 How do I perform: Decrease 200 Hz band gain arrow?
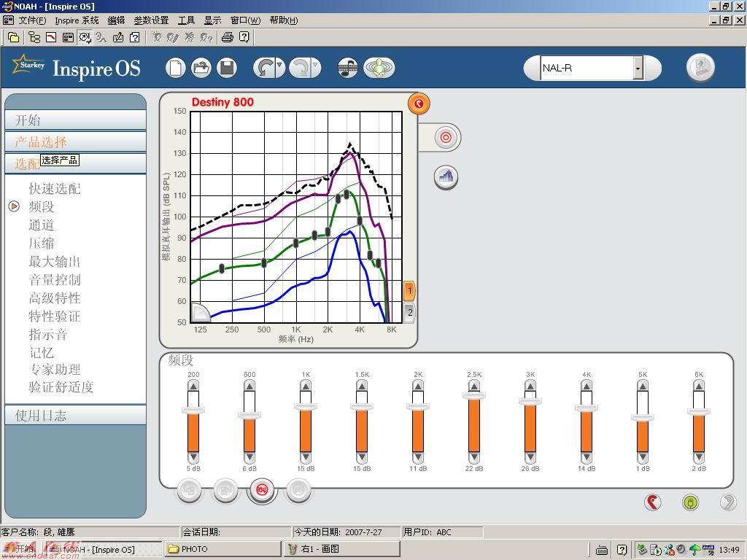tap(193, 458)
